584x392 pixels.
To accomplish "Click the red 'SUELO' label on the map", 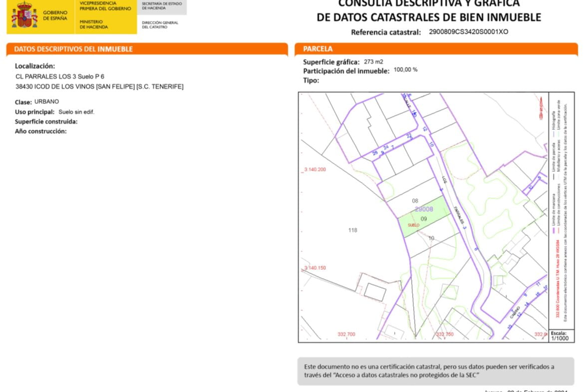I will [x=413, y=225].
